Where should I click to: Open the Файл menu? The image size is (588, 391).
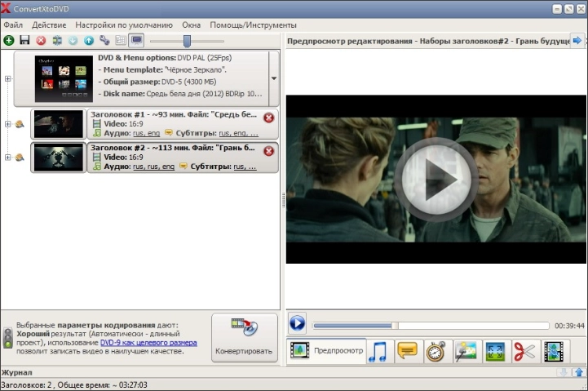(x=13, y=25)
